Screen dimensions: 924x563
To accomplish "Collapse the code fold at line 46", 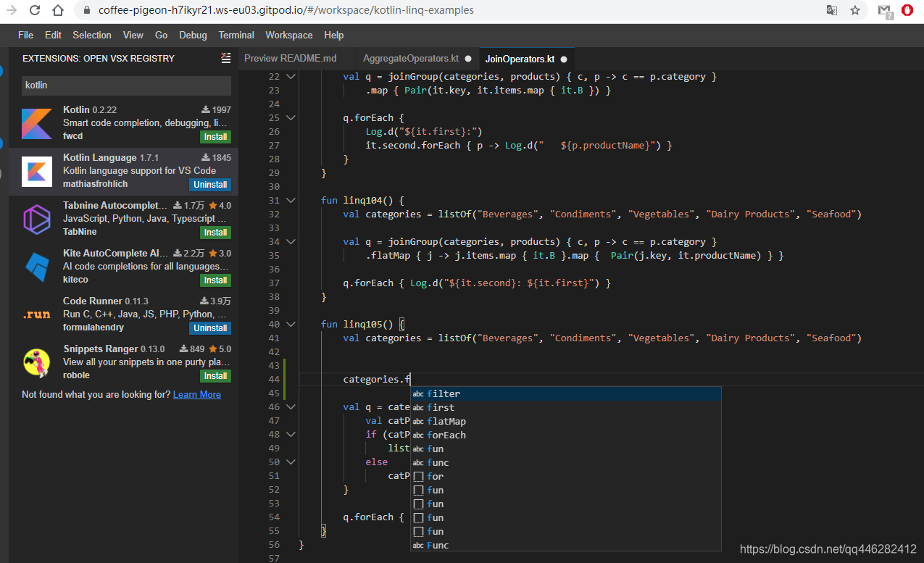I will pos(291,406).
